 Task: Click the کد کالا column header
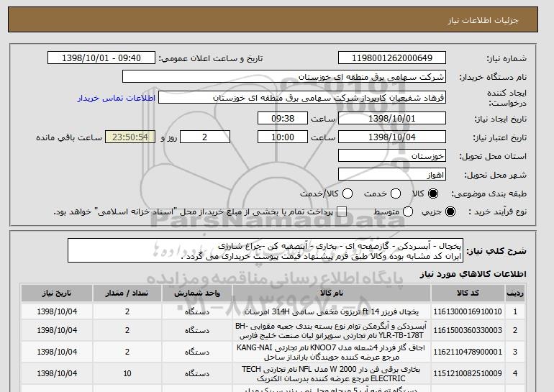(468, 293)
